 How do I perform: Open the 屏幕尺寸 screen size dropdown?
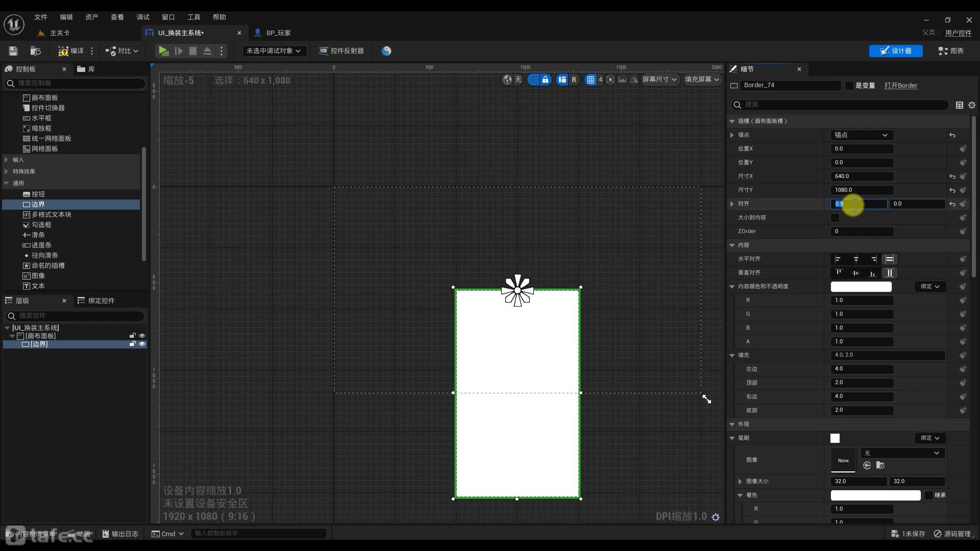[659, 80]
